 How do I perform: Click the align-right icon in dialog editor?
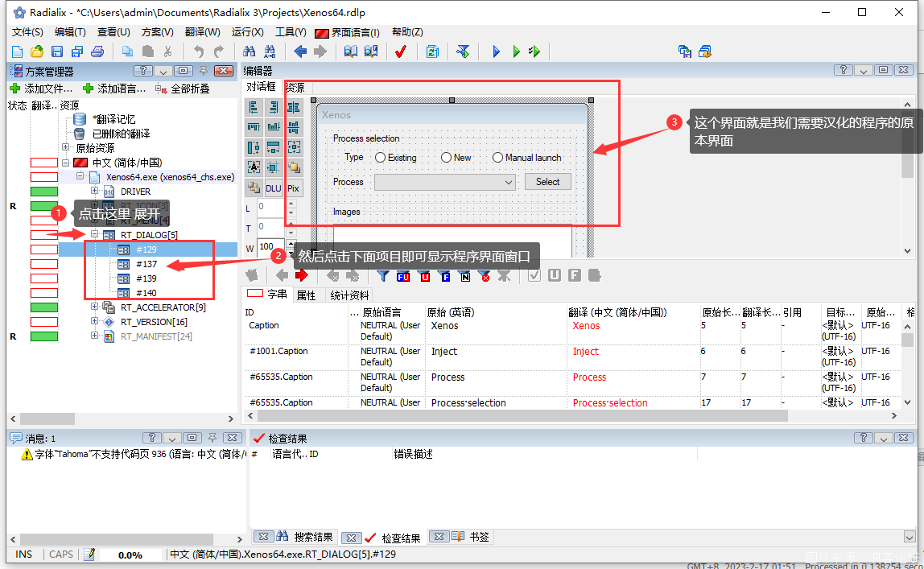pos(274,107)
